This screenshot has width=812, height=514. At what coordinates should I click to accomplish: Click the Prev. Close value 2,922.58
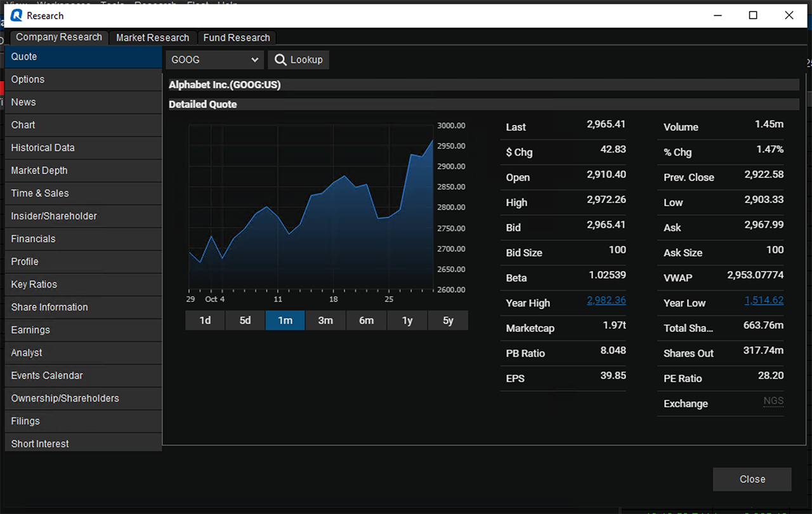(764, 175)
